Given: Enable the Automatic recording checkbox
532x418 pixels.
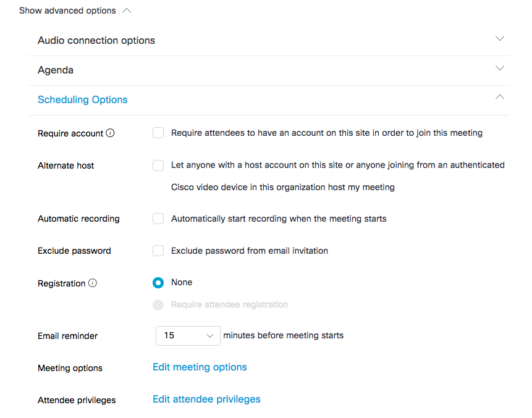Looking at the screenshot, I should pos(158,219).
